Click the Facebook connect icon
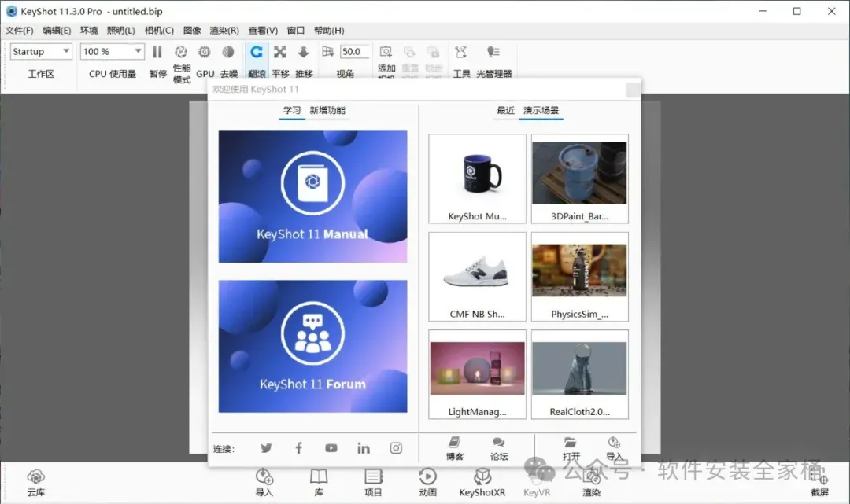 [299, 448]
